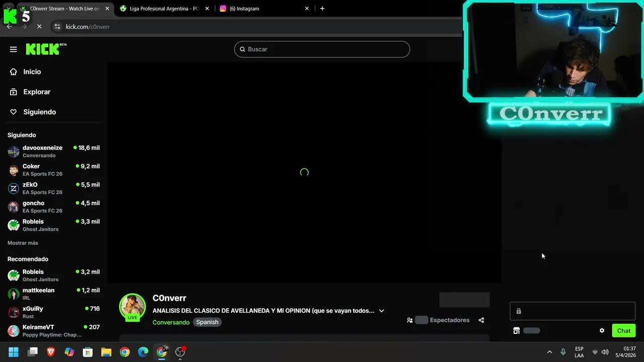The image size is (644, 362).
Task: Click zEkO channel name
Action: coord(30,185)
